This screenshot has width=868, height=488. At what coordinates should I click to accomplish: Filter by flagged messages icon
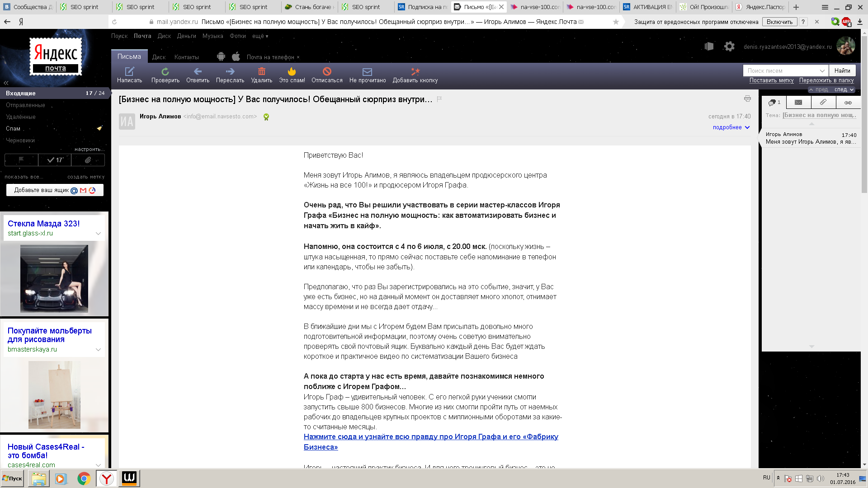[21, 160]
